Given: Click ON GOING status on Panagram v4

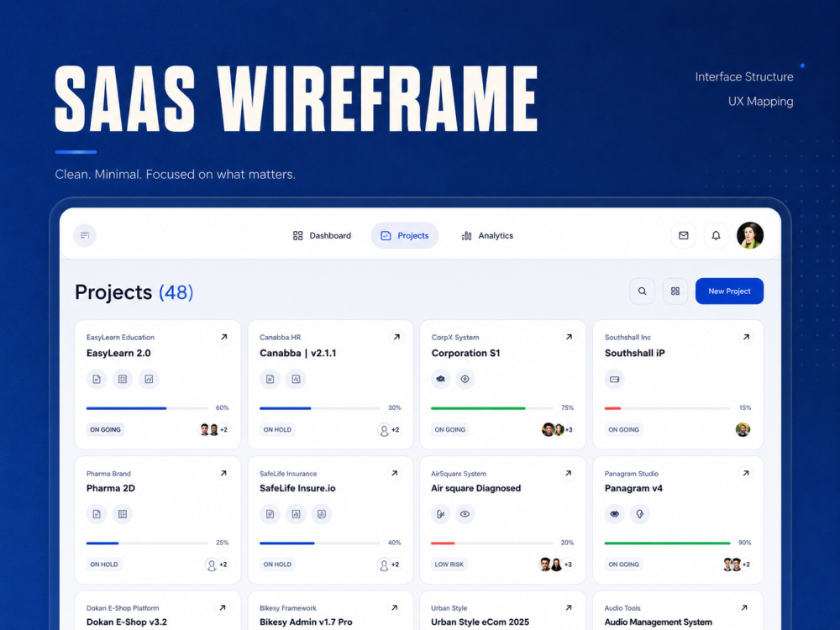Looking at the screenshot, I should coord(623,564).
